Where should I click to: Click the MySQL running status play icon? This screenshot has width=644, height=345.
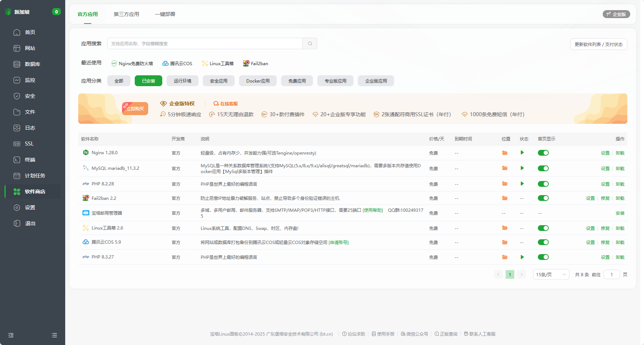(522, 168)
